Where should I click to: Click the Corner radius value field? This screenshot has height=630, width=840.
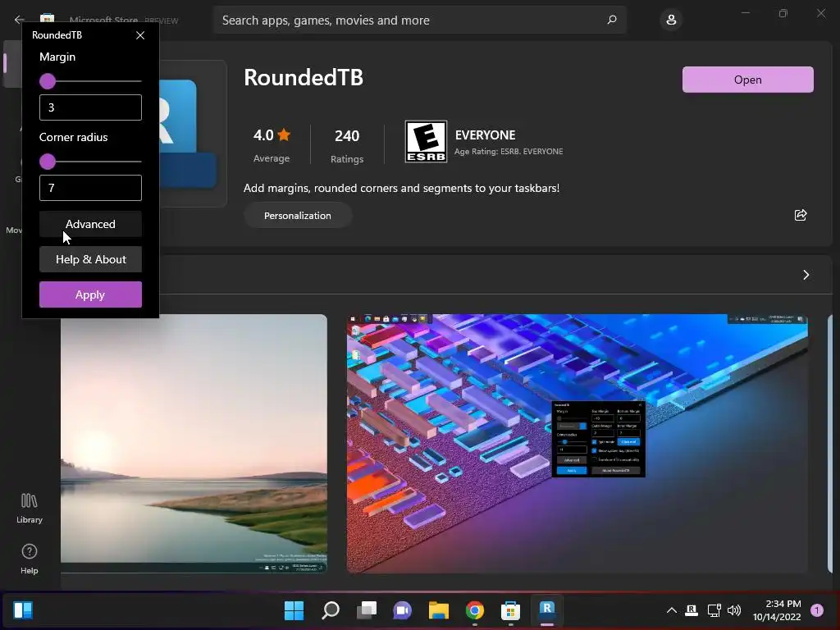click(x=90, y=188)
